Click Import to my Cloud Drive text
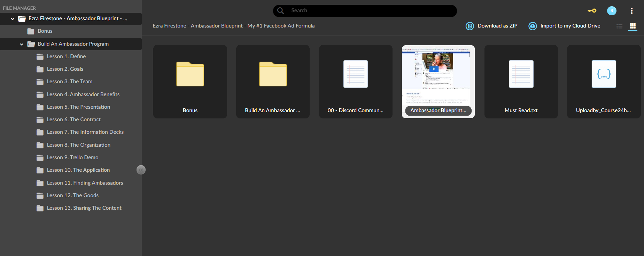644x256 pixels. [x=570, y=26]
